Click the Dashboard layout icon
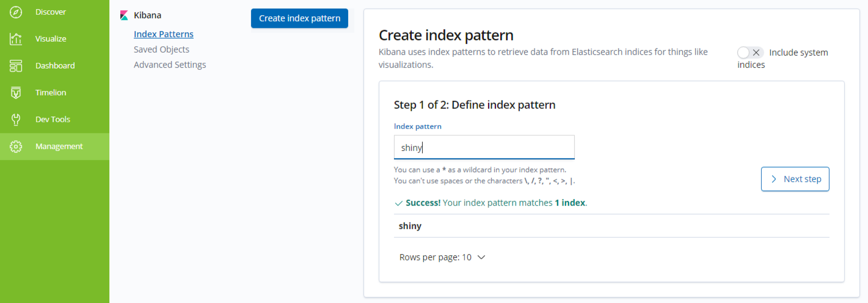868x303 pixels. [x=16, y=66]
